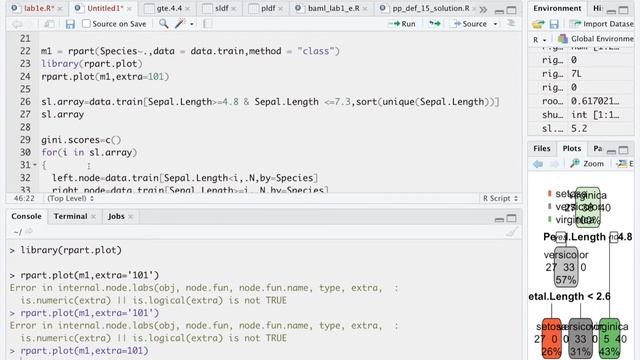Click line 27 sl.array code
The image size is (640, 360).
click(x=62, y=115)
